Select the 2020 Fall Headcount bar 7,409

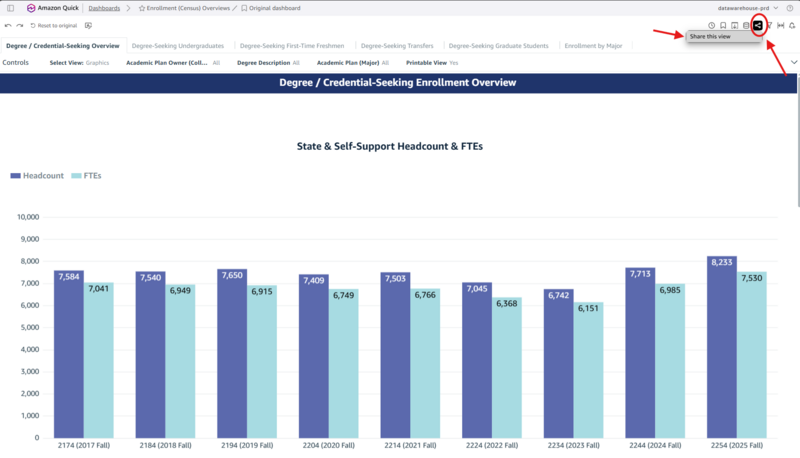314,356
